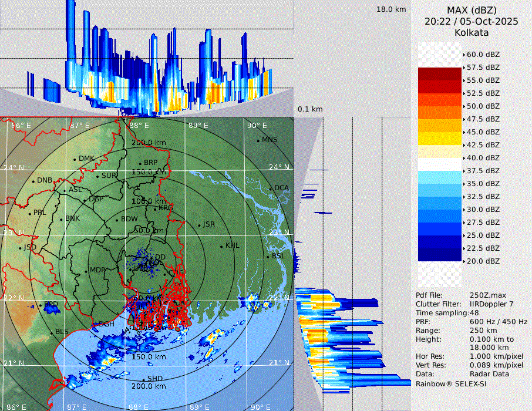This screenshot has height=411, width=532.
Task: Click the 18.0 km height label
Action: point(391,9)
